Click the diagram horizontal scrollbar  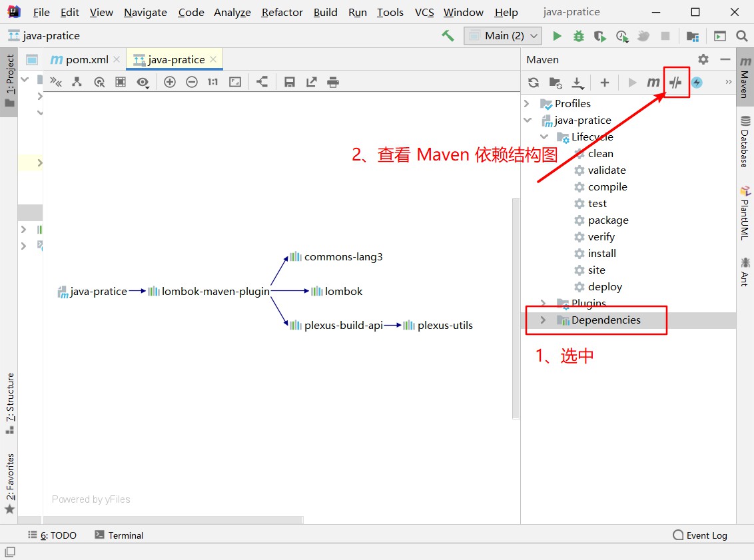[173, 519]
